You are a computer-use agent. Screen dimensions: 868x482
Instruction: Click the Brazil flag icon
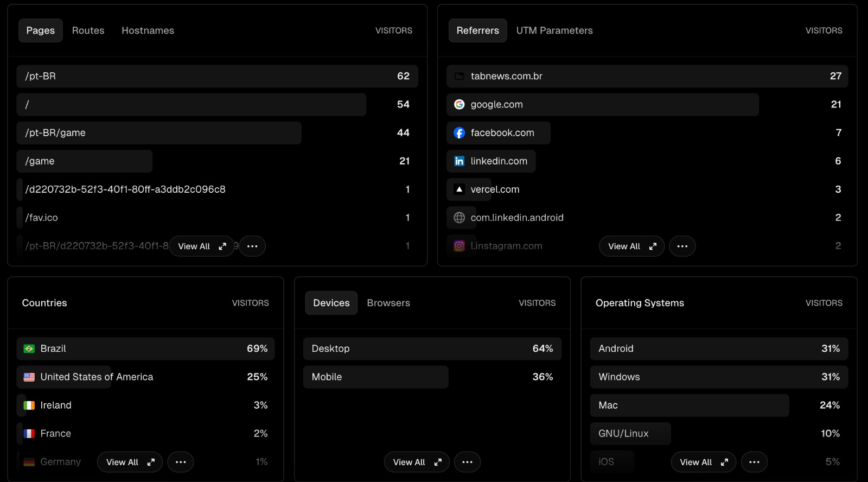[29, 349]
